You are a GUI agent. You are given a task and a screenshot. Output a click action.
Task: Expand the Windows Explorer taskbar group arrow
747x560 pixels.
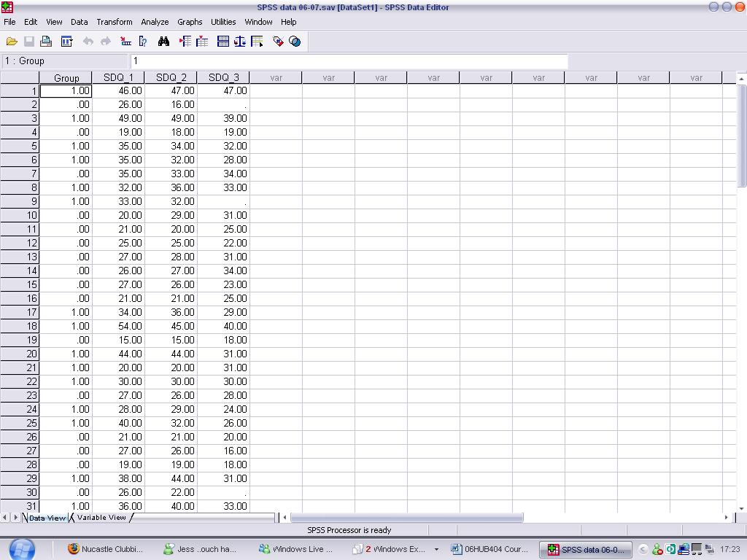tap(436, 549)
